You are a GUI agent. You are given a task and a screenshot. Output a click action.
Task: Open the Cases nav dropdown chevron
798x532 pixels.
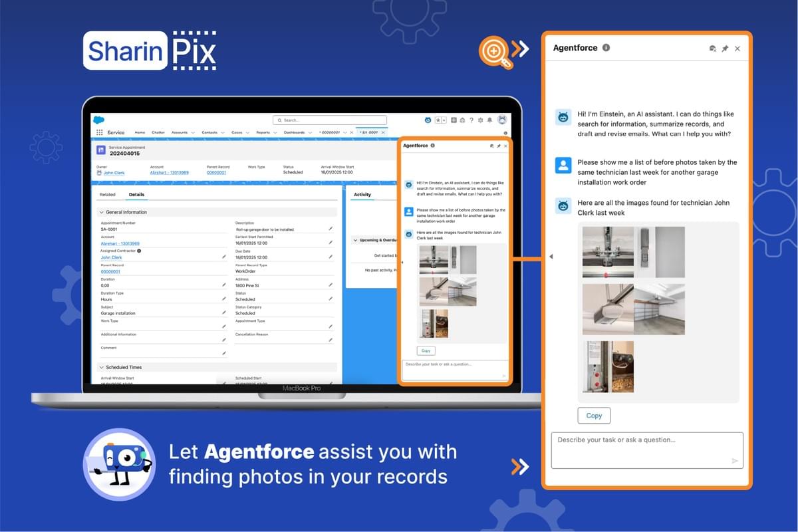tap(248, 132)
